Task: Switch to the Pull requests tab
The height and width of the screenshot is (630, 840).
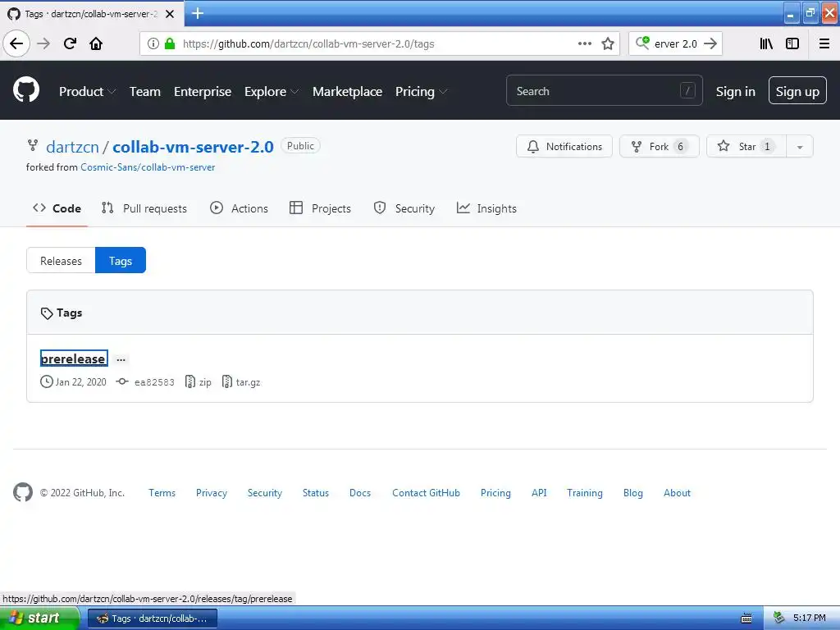Action: point(144,208)
